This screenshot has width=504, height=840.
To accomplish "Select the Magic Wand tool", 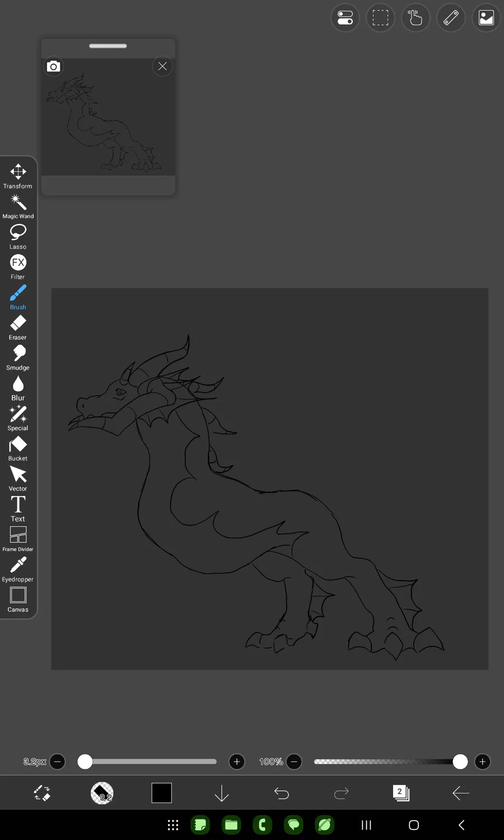I will [18, 206].
